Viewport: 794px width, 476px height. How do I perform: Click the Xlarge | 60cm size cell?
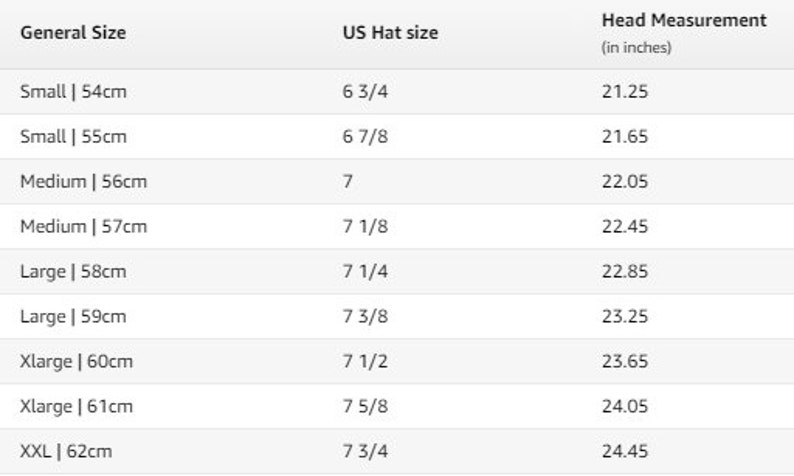(76, 362)
